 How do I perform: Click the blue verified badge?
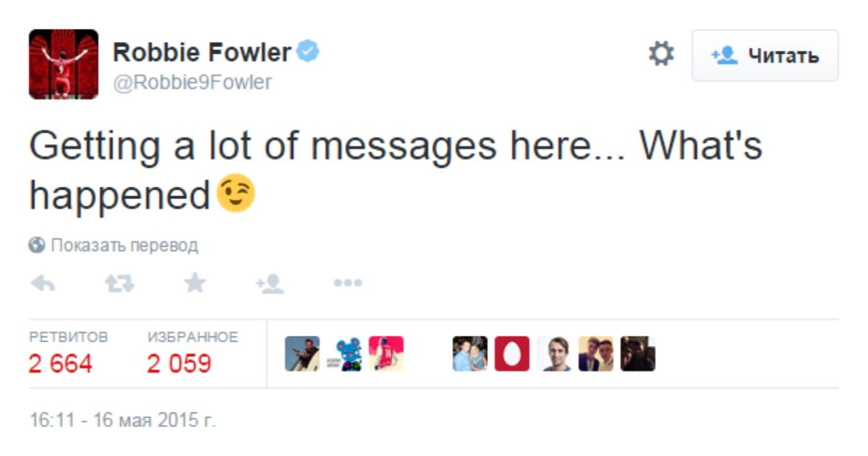(x=309, y=52)
